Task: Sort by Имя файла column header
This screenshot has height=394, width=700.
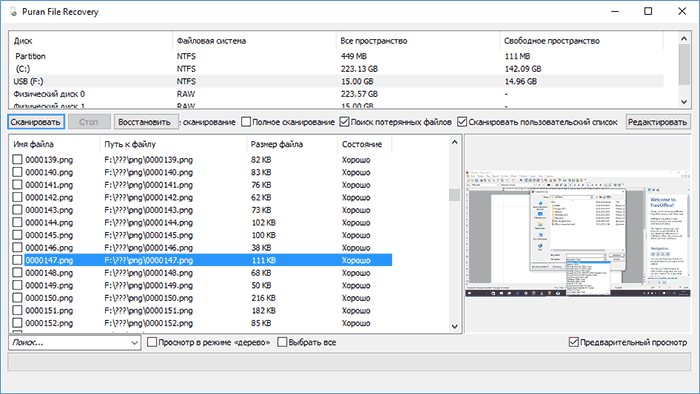Action: coord(54,144)
